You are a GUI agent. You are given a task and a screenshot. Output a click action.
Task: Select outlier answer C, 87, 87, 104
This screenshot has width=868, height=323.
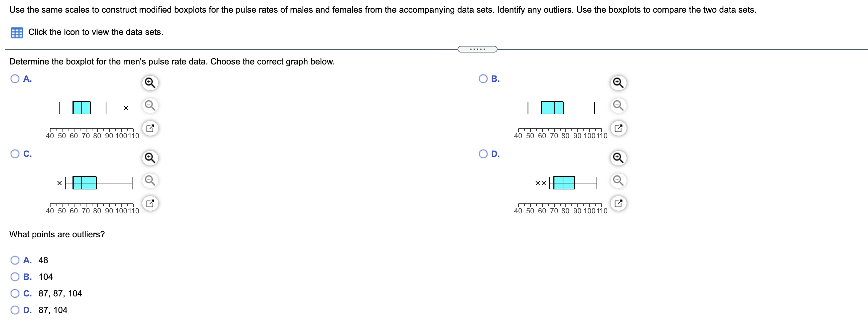(15, 293)
